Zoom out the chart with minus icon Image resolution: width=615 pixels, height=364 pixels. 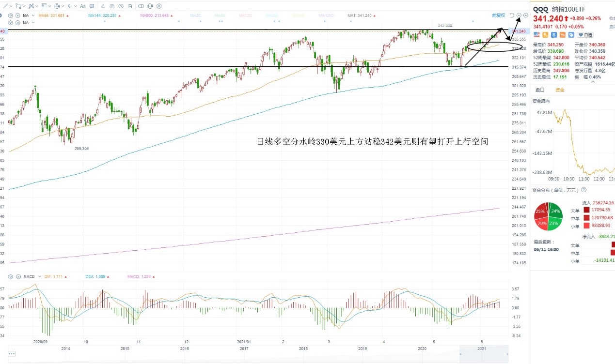tap(519, 15)
